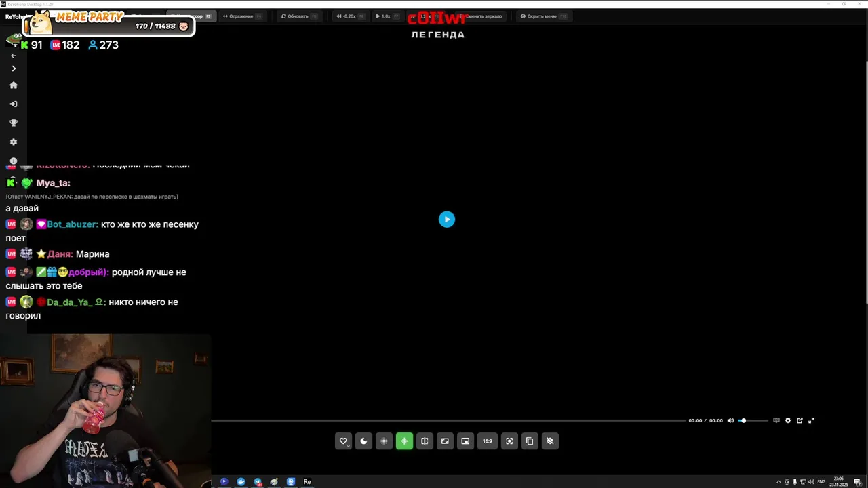Open the info icon in the sidebar
Image resolution: width=868 pixels, height=488 pixels.
pos(13,161)
